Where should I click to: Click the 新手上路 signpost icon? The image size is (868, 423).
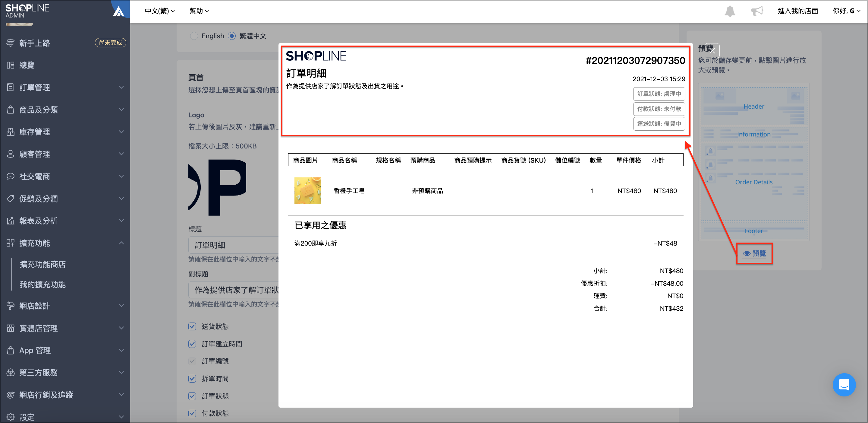11,43
